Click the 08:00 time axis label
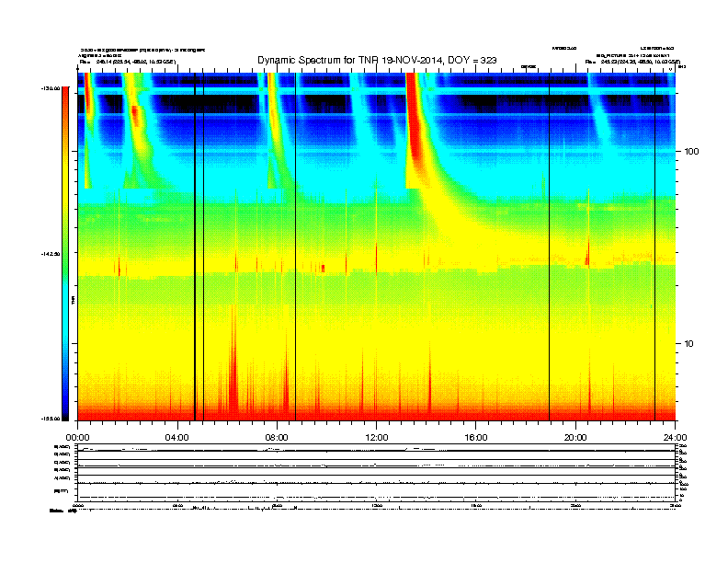Viewport: 728px width, 563px height. coord(277,438)
